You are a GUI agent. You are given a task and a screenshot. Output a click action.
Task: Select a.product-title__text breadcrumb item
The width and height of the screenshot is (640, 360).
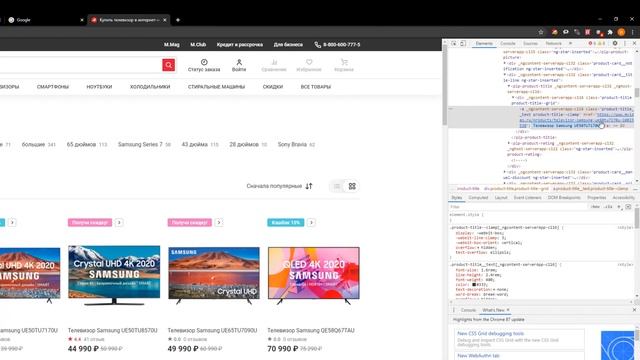point(591,189)
